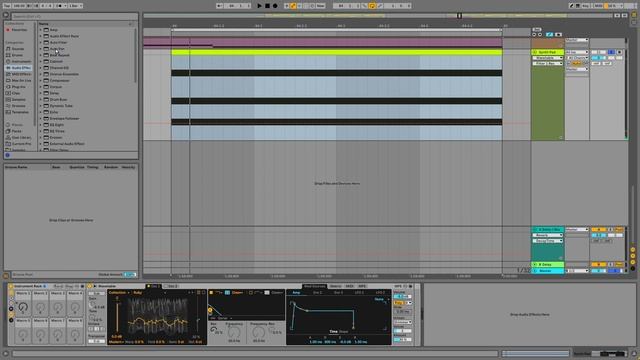Click the Name column header in browser
Screen dimensions: 640x360
point(43,24)
